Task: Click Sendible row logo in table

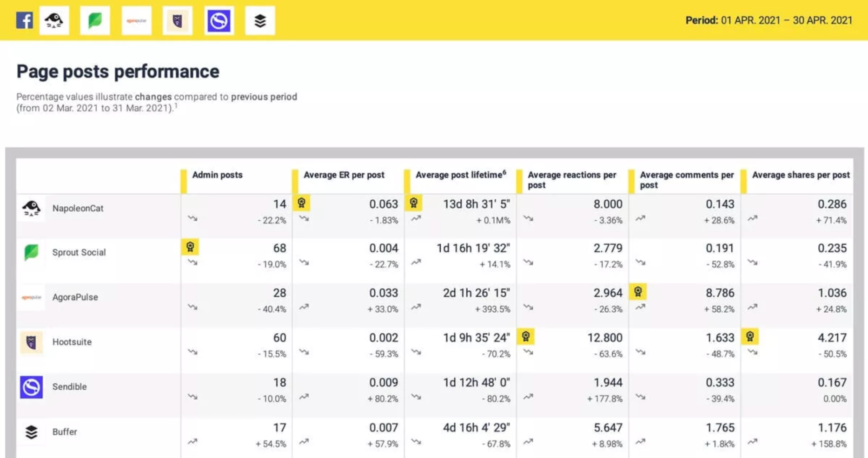Action: click(x=32, y=387)
